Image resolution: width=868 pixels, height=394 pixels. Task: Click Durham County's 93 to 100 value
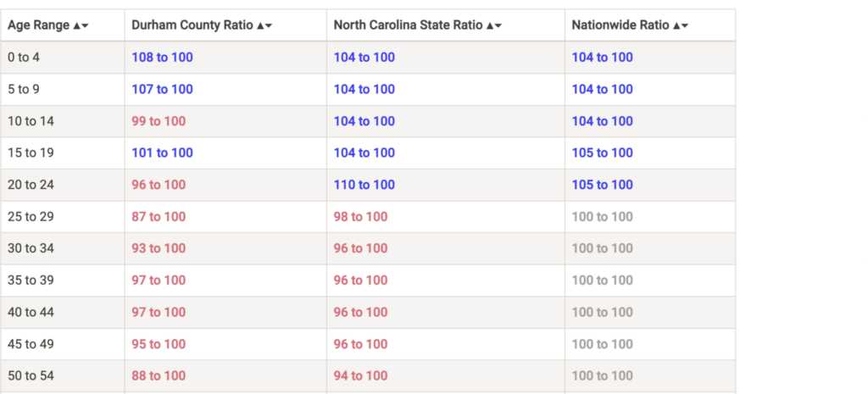pos(159,248)
